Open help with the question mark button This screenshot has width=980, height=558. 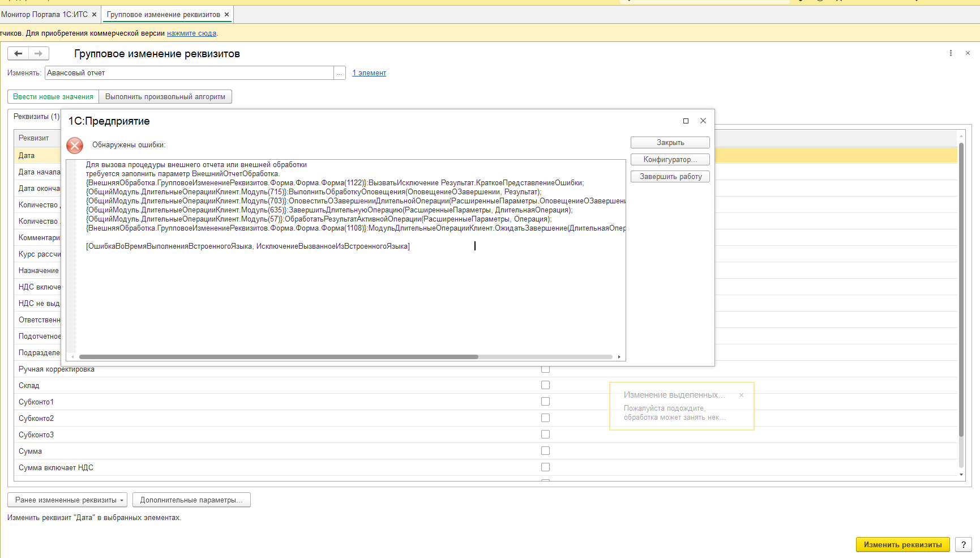point(964,545)
